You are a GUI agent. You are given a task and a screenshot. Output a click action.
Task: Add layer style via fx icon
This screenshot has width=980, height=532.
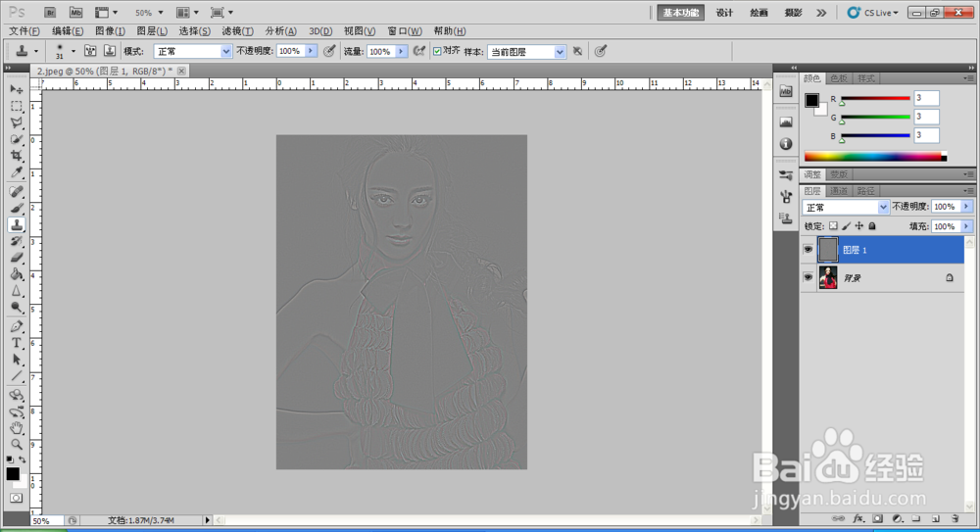858,519
